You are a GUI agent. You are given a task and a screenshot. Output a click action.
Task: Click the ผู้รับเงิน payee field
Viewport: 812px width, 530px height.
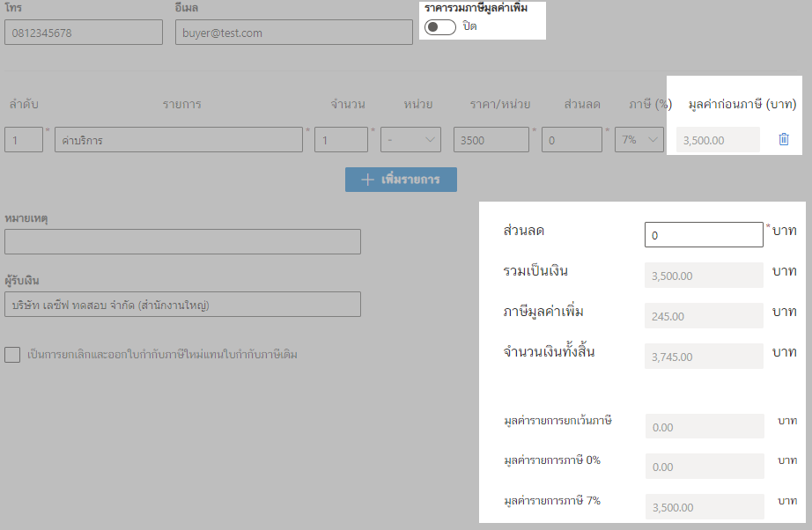(x=183, y=305)
